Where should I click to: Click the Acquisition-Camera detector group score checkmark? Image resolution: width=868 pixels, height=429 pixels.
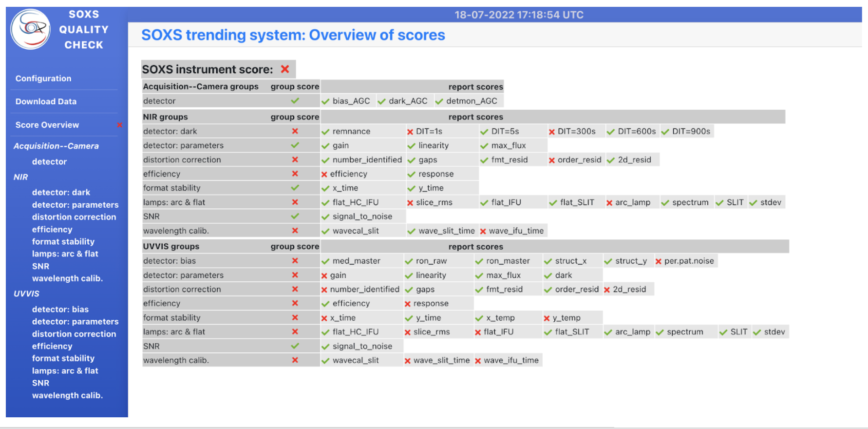point(295,101)
